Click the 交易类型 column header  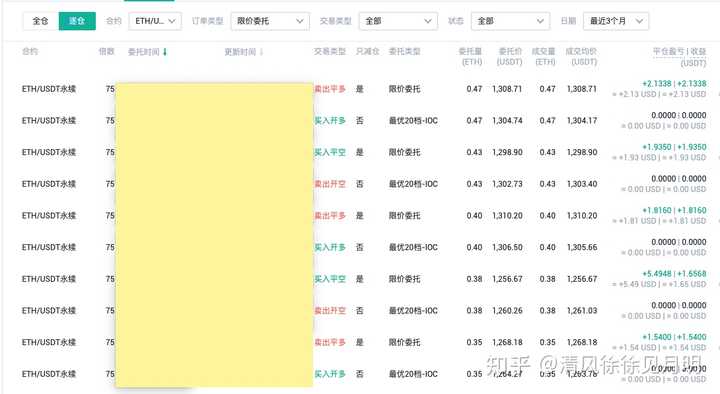coord(330,51)
